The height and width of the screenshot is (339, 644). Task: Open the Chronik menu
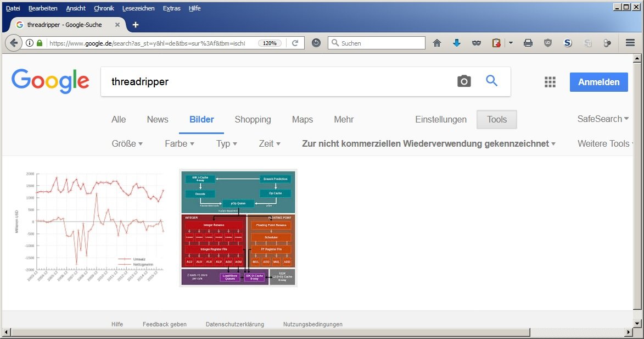(104, 8)
